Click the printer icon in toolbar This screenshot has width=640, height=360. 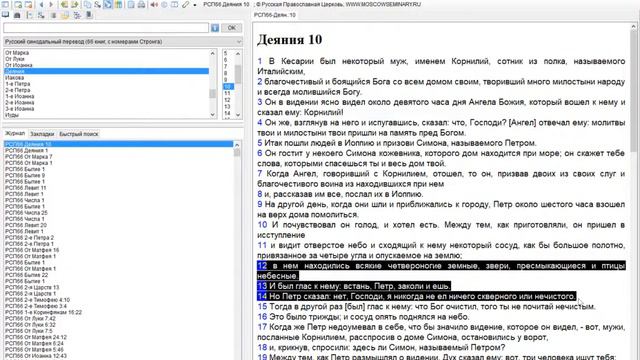tap(141, 4)
